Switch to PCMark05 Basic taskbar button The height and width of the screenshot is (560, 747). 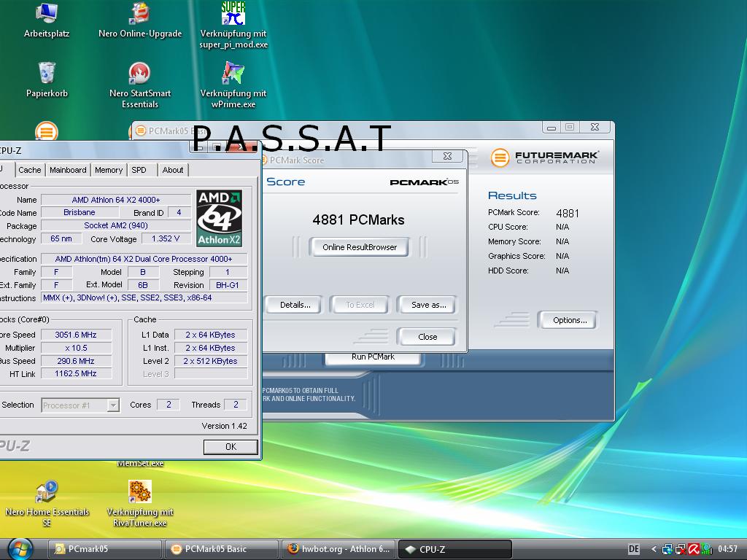(x=222, y=549)
